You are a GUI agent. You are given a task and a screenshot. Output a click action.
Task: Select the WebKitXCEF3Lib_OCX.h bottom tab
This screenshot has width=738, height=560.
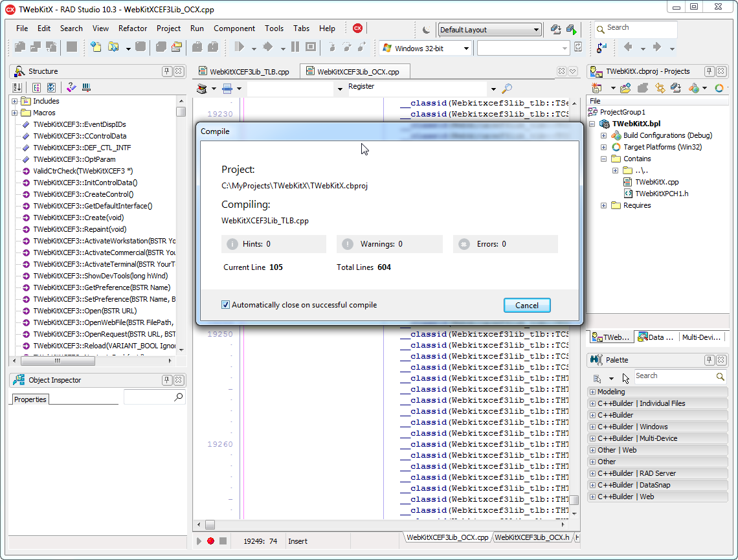[532, 537]
